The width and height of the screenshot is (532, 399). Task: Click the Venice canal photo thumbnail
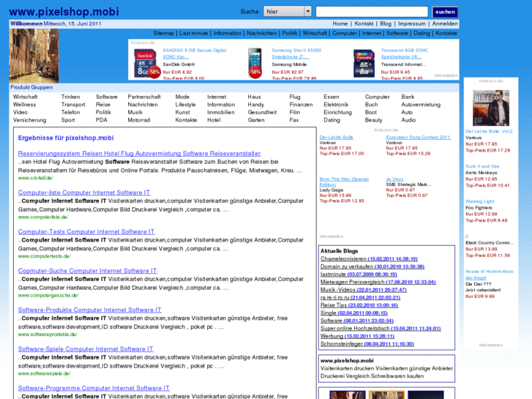point(34,56)
